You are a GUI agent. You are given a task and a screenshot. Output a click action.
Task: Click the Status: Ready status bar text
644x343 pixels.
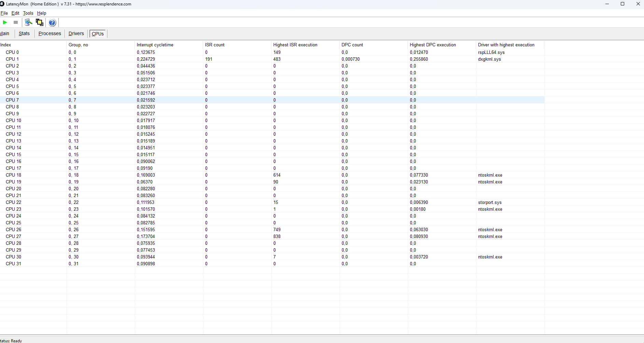11,341
